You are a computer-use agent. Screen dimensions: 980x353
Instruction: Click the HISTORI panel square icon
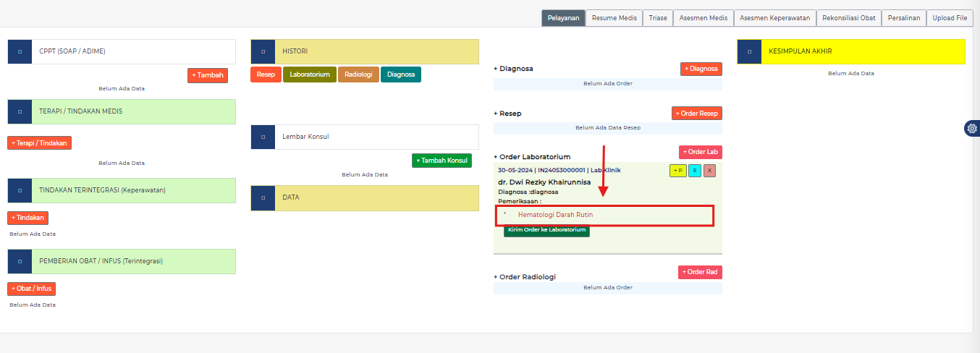pos(263,51)
